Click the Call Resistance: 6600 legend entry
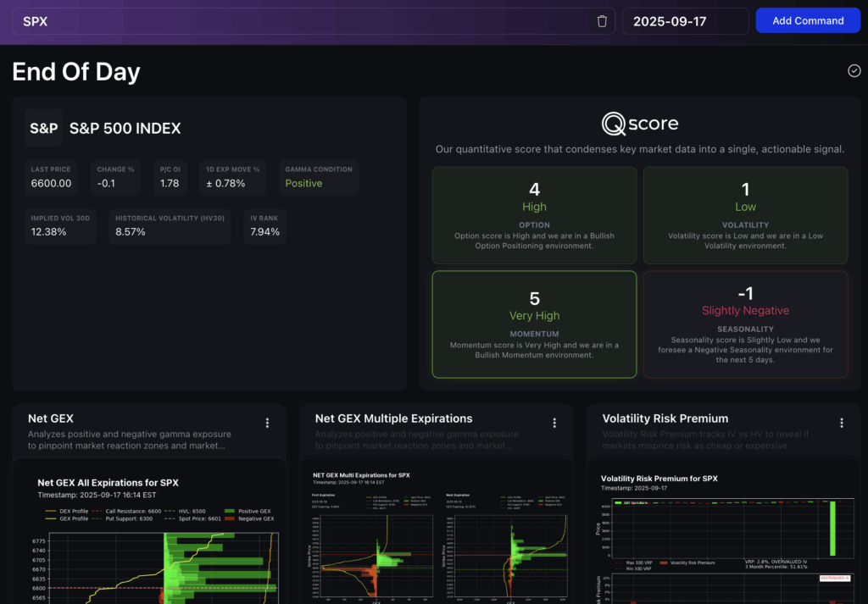The width and height of the screenshot is (868, 604). (126, 511)
